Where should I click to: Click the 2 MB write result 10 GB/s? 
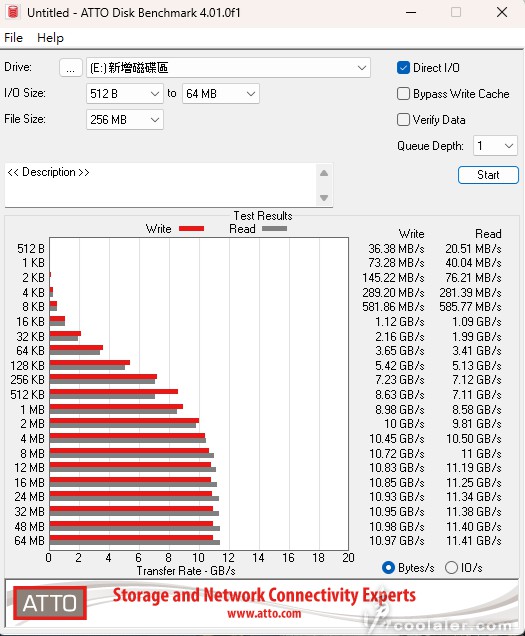click(404, 424)
